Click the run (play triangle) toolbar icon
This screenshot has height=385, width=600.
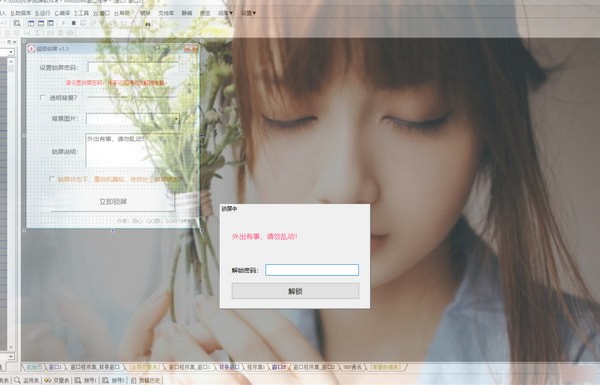[x=64, y=23]
